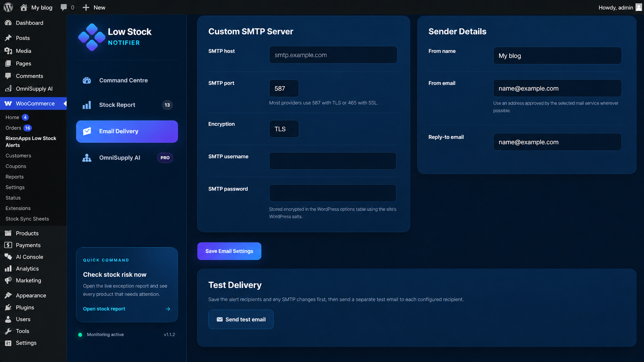This screenshot has width=644, height=362.
Task: Click the Low Stock Notifier logo
Action: coord(92,37)
